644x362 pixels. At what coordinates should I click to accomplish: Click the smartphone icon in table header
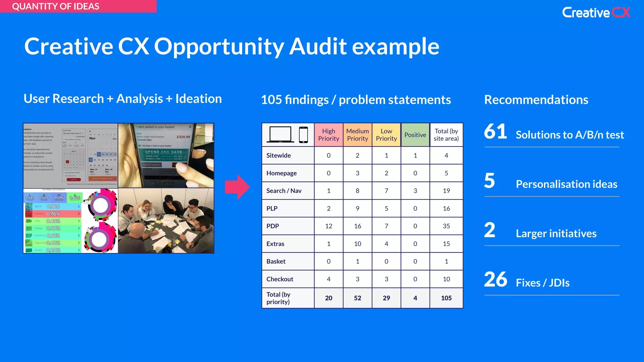click(x=303, y=135)
